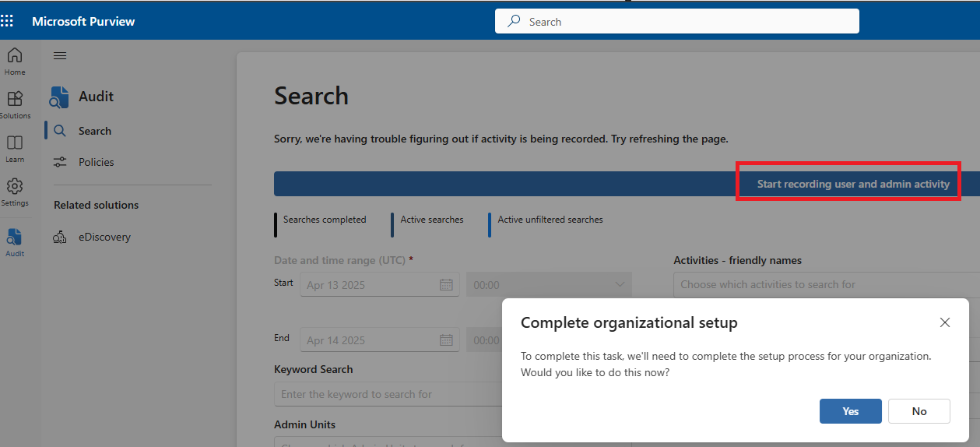Click No in organizational setup dialog
The width and height of the screenshot is (980, 447).
pos(919,411)
